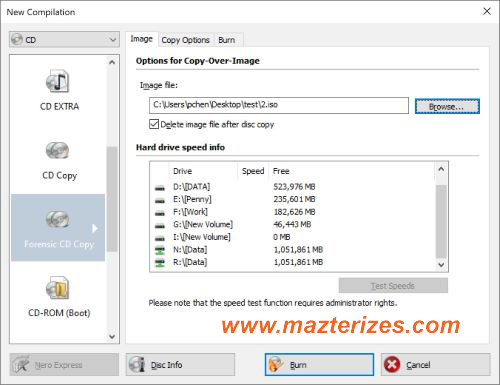
Task: Click the Drive column header
Action: pos(203,171)
